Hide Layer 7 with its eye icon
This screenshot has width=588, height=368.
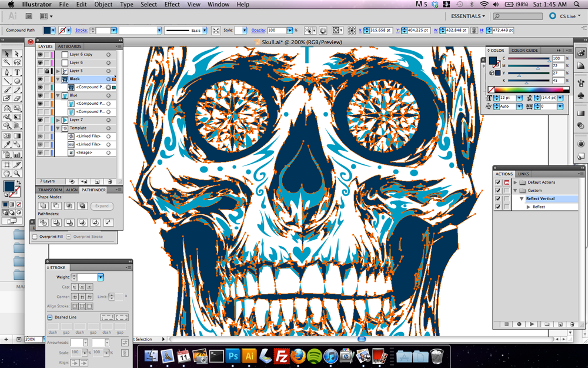pyautogui.click(x=40, y=120)
